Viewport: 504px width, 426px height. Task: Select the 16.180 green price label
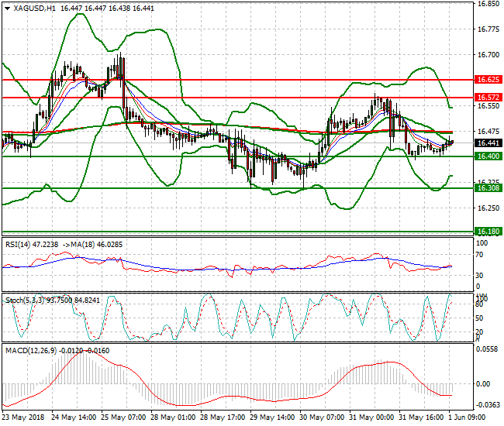(487, 232)
